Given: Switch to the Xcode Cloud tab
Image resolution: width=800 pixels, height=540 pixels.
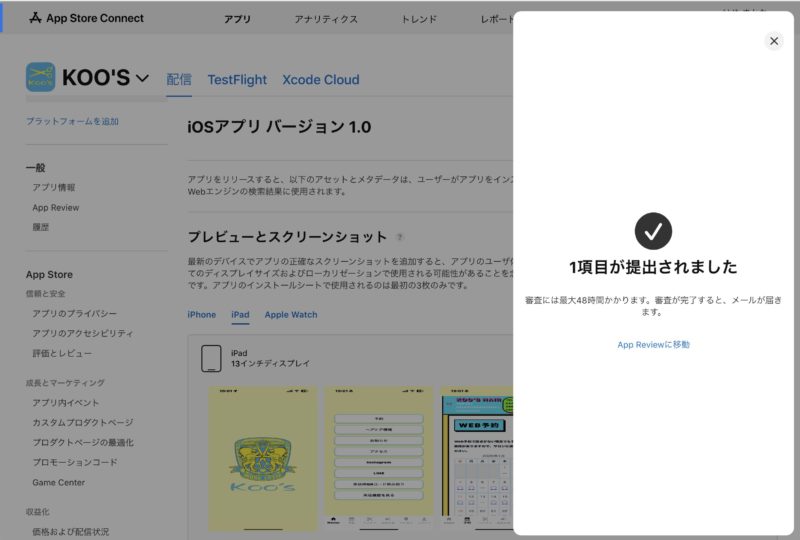Looking at the screenshot, I should click(320, 80).
